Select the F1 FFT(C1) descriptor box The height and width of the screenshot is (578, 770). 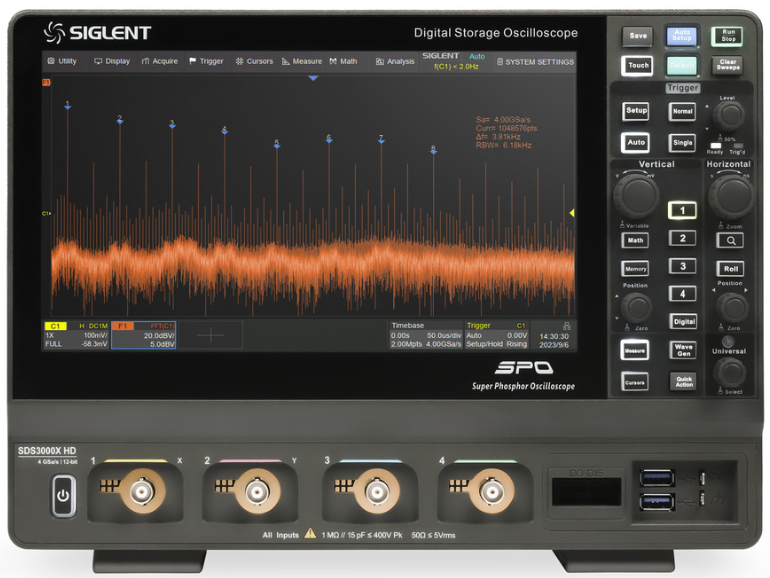pyautogui.click(x=143, y=335)
